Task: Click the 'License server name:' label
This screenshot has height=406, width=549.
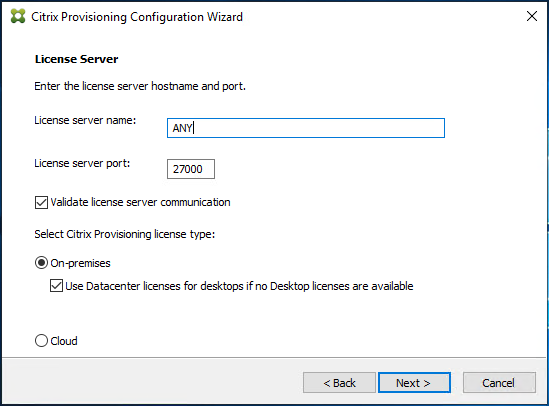Action: coord(85,120)
